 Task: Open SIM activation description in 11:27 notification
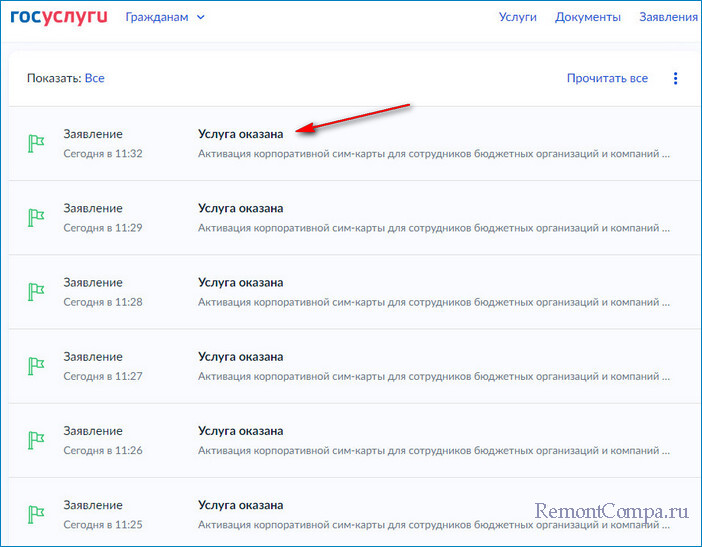434,376
